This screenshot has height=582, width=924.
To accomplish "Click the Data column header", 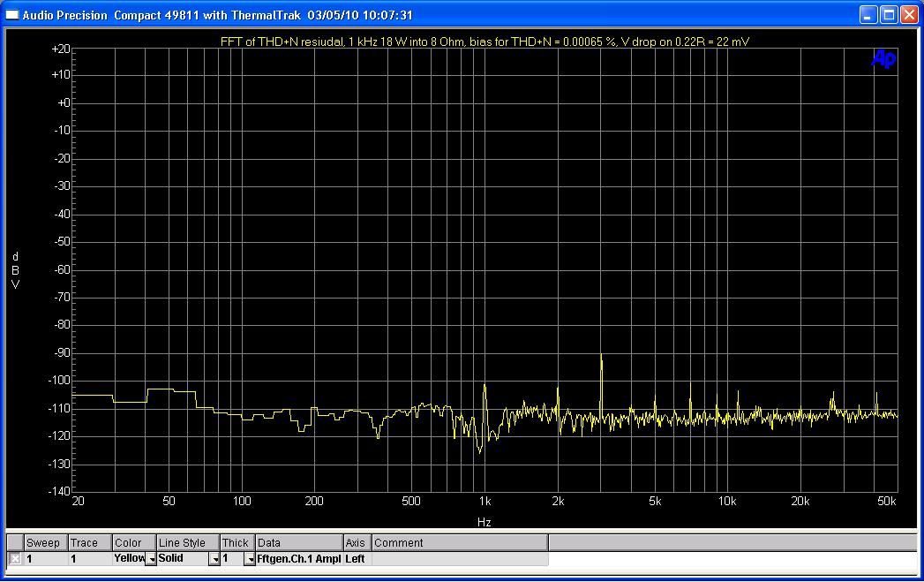I will 299,542.
